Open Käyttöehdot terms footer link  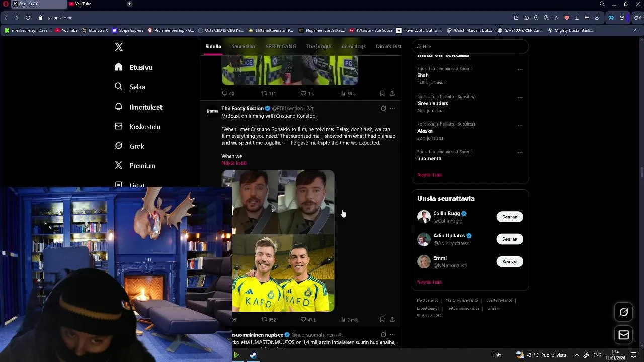[x=428, y=300]
